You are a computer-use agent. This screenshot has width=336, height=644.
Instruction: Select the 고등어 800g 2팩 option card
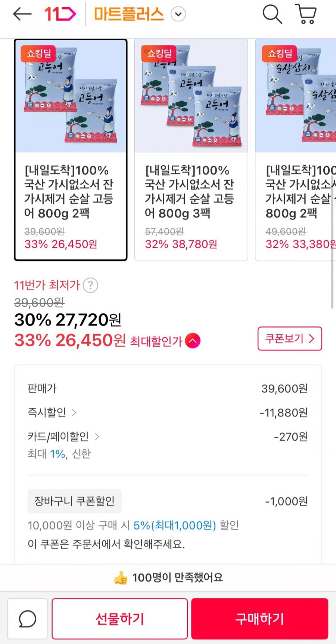tap(71, 150)
